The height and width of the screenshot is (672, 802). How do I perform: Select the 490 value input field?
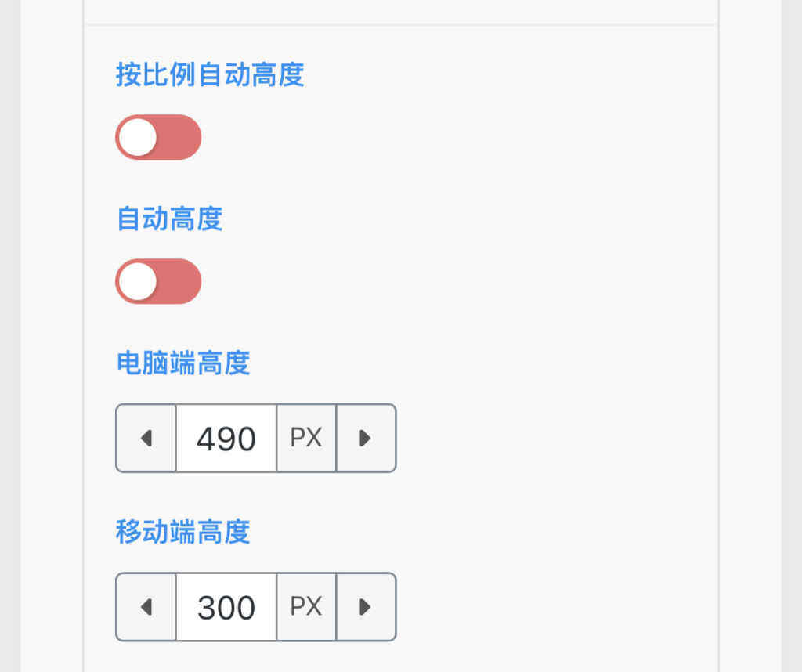pyautogui.click(x=226, y=438)
